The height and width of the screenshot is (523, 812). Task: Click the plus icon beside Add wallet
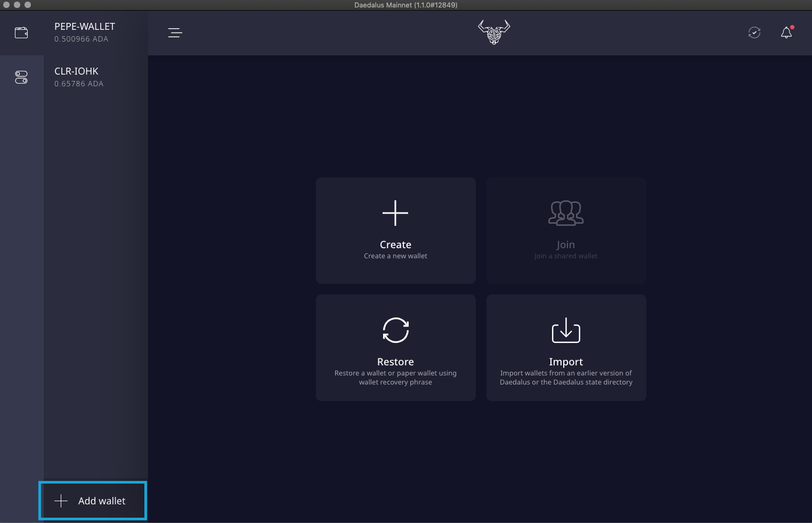pyautogui.click(x=61, y=501)
